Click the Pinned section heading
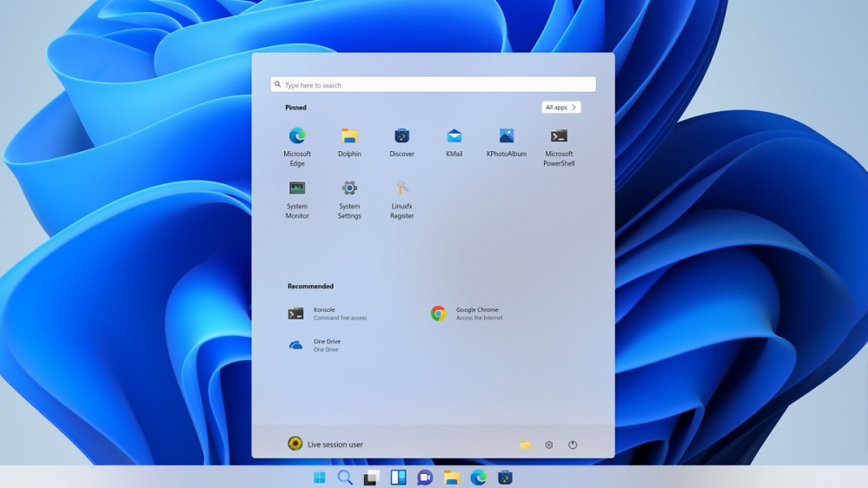 (x=295, y=108)
